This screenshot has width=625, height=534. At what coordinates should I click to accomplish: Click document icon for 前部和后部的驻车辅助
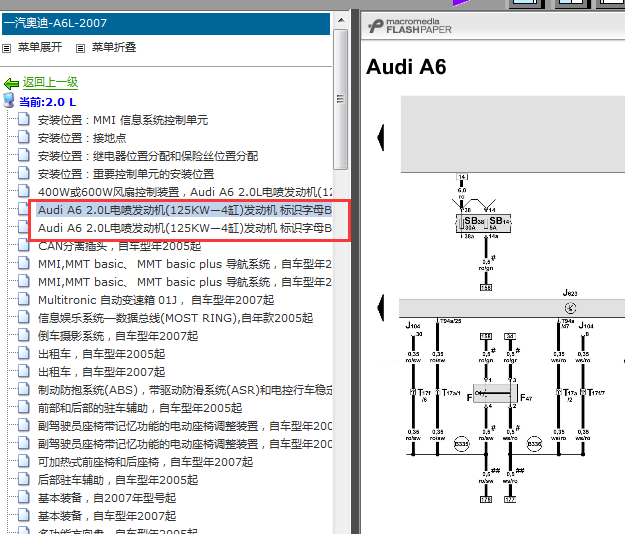(x=24, y=407)
